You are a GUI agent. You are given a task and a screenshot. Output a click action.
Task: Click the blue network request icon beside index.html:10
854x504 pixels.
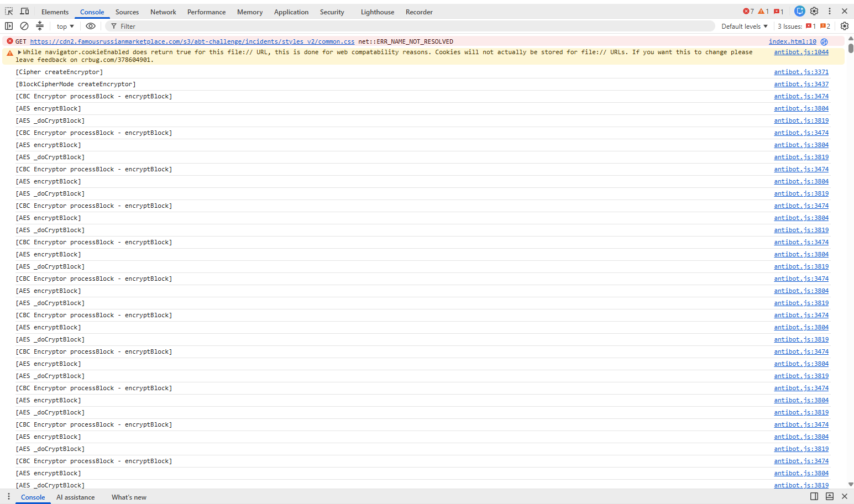[x=824, y=42]
